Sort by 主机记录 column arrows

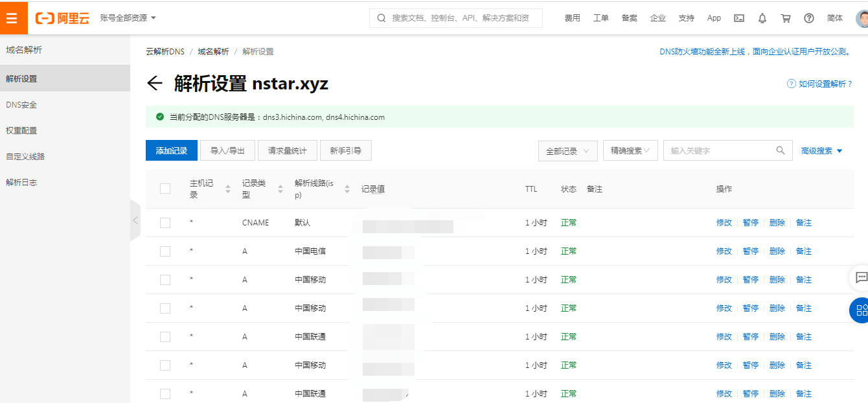228,189
